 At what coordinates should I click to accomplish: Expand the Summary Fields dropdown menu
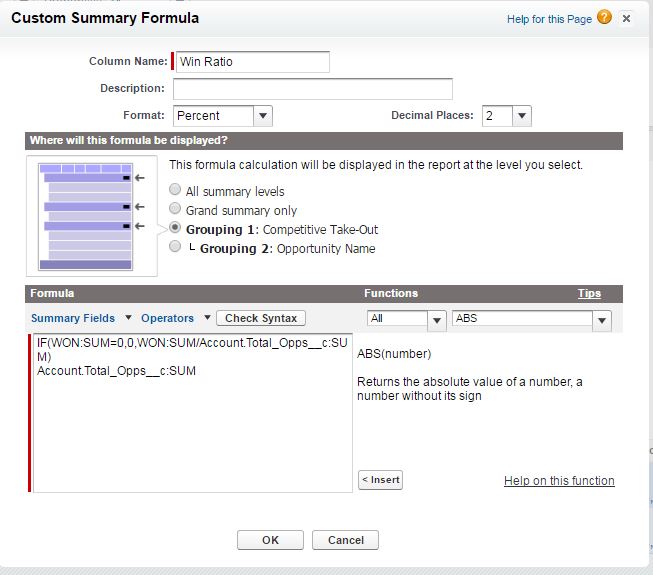(82, 318)
